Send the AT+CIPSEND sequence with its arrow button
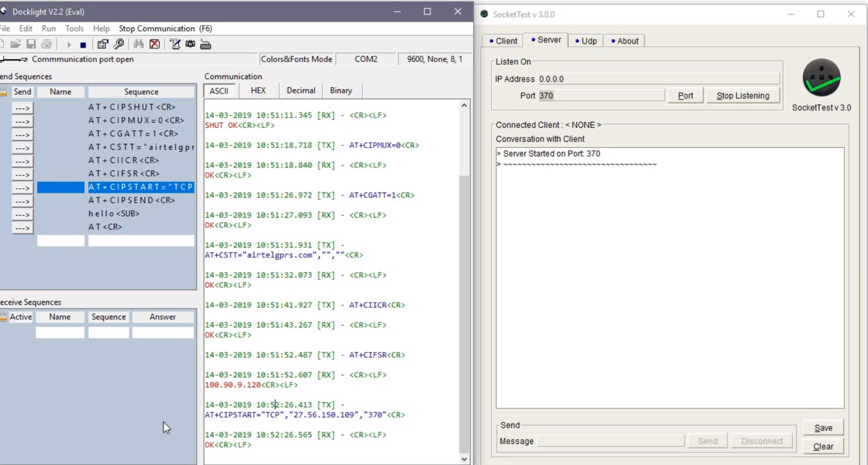This screenshot has width=868, height=465. [22, 201]
